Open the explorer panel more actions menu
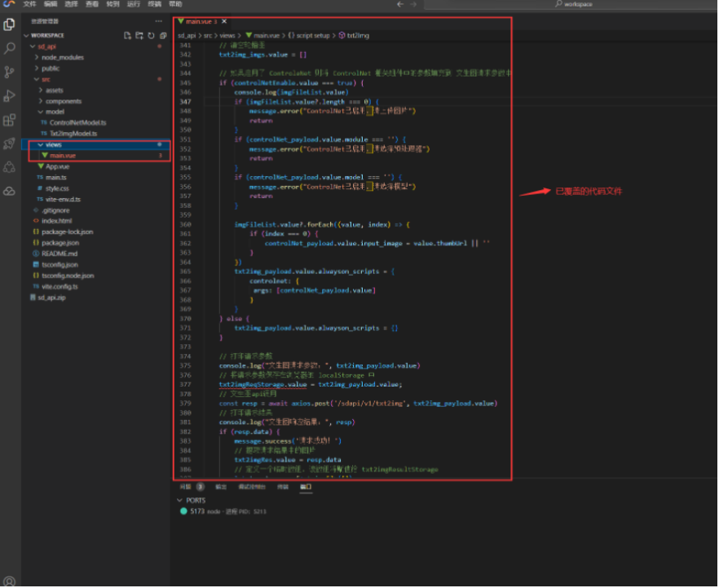Image resolution: width=719 pixels, height=588 pixels. click(x=159, y=21)
